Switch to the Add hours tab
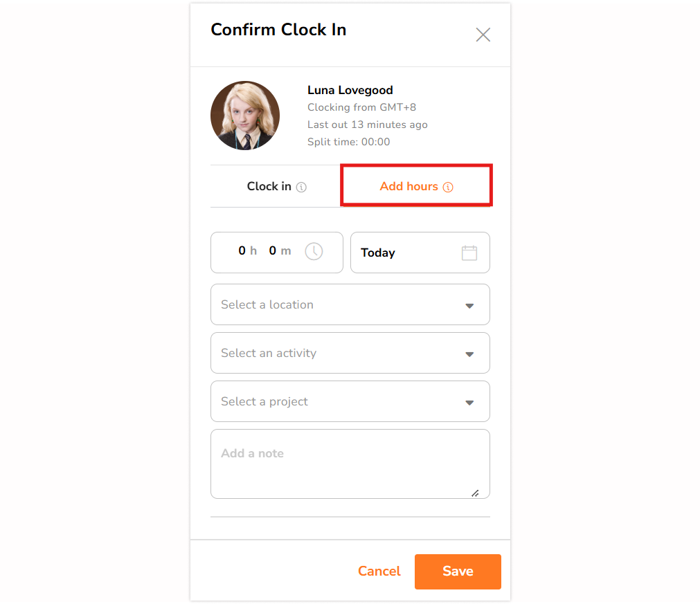This screenshot has height=604, width=700. click(x=416, y=187)
